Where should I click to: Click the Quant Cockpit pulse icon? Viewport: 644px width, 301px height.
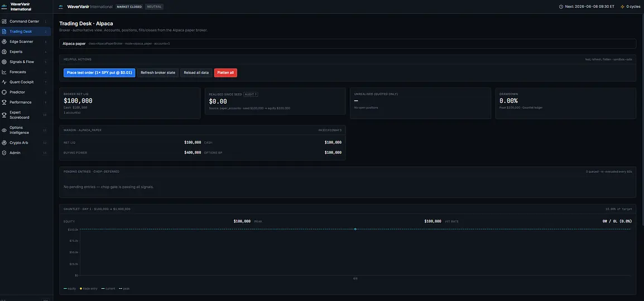[x=4, y=82]
